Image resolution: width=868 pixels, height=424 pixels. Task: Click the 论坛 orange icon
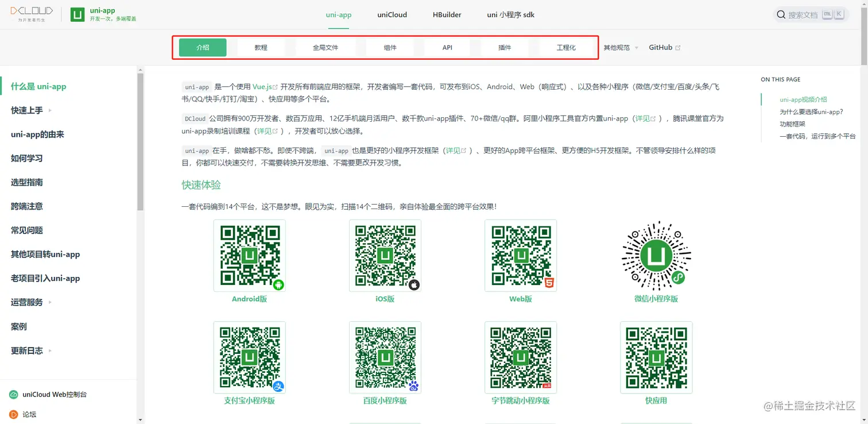tap(14, 414)
